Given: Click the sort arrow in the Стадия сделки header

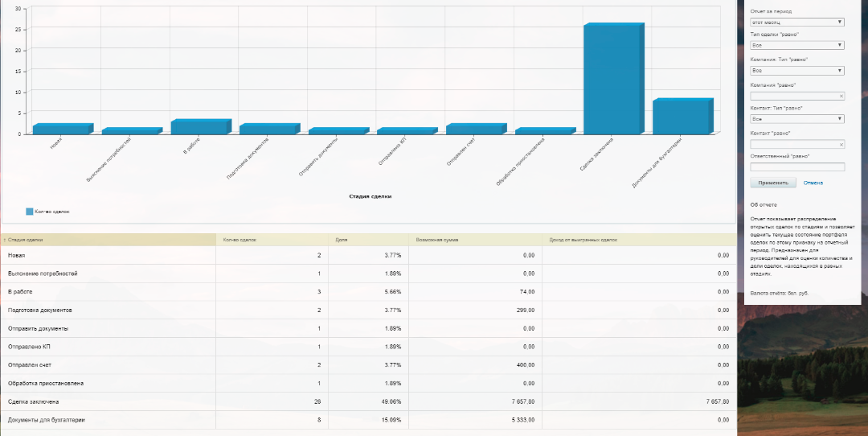Looking at the screenshot, I should coord(5,240).
